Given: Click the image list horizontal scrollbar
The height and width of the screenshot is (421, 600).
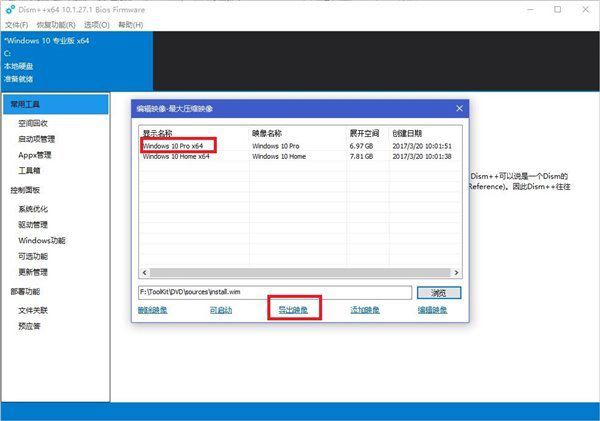Looking at the screenshot, I should coord(300,271).
